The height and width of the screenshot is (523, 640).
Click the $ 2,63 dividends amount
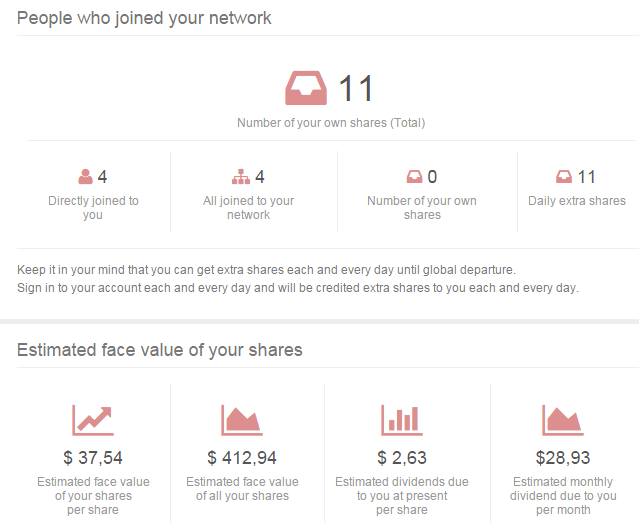(x=402, y=458)
